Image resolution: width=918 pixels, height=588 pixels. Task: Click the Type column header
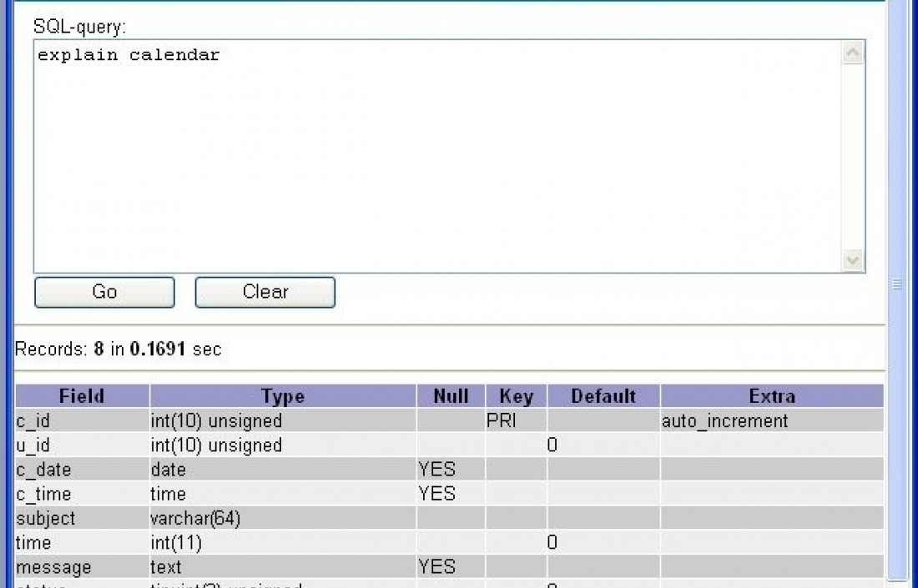point(282,396)
